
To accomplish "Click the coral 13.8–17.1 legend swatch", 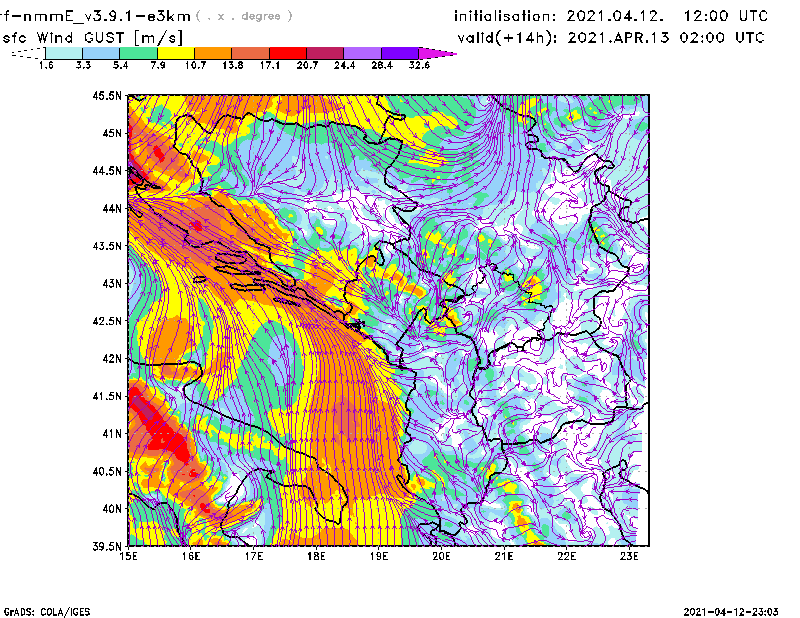I will click(x=250, y=53).
